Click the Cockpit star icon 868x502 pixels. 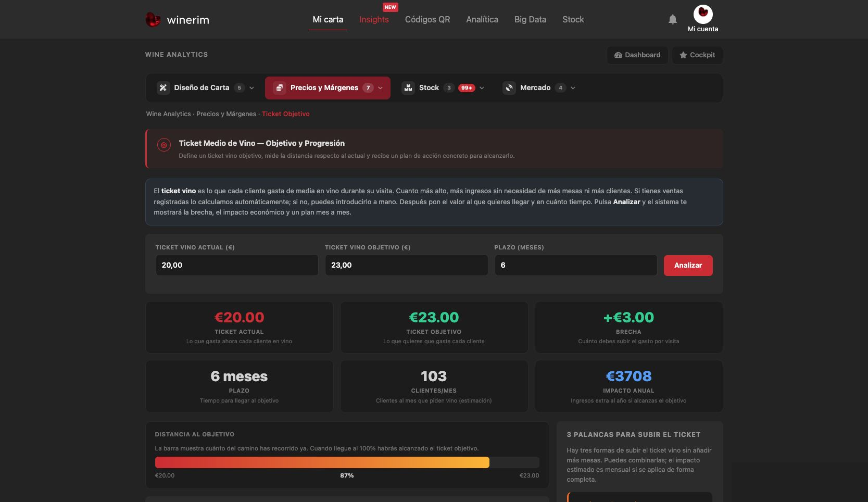click(683, 55)
